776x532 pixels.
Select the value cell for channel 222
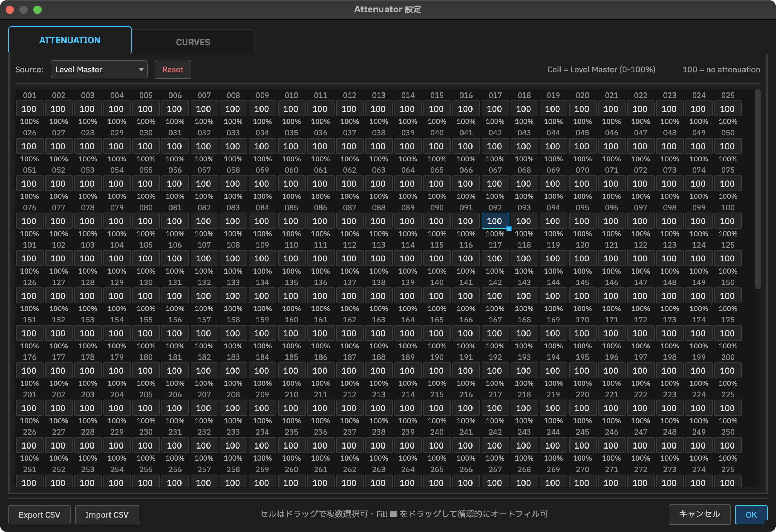click(640, 408)
